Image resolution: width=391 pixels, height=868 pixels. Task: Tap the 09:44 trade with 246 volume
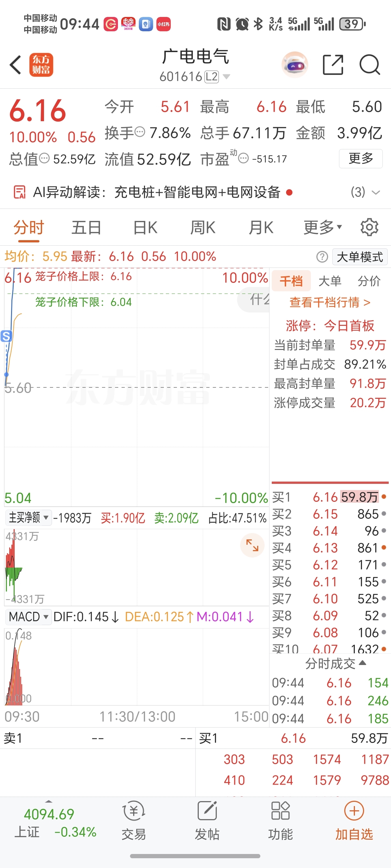pyautogui.click(x=330, y=701)
